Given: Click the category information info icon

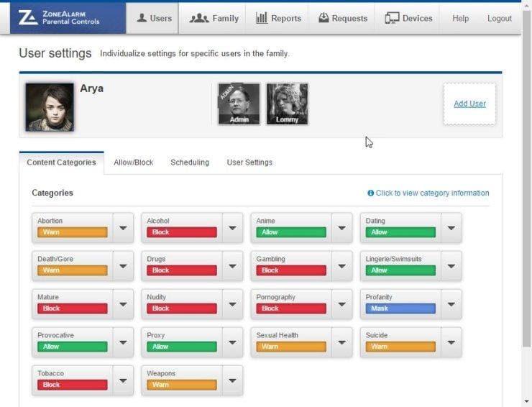Looking at the screenshot, I should 370,193.
